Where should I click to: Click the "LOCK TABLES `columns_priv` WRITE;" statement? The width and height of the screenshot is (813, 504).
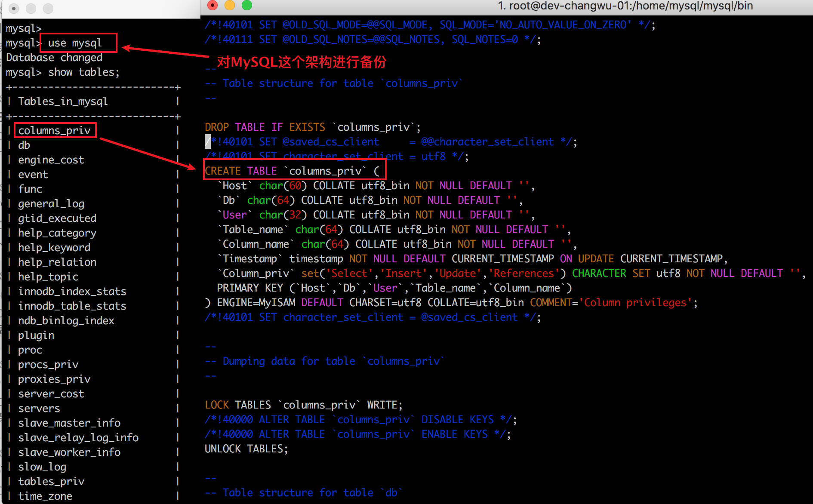pos(304,405)
